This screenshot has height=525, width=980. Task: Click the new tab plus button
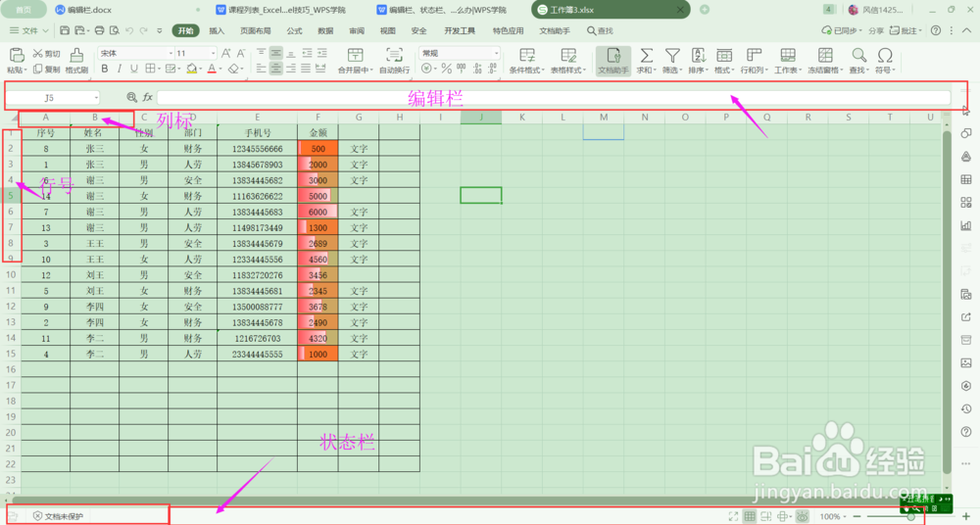(705, 10)
